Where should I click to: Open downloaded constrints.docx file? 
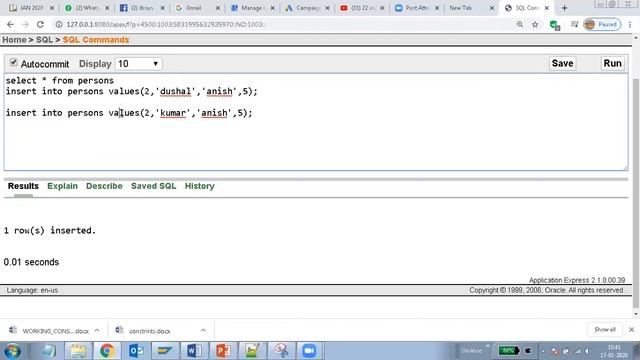coord(144,331)
